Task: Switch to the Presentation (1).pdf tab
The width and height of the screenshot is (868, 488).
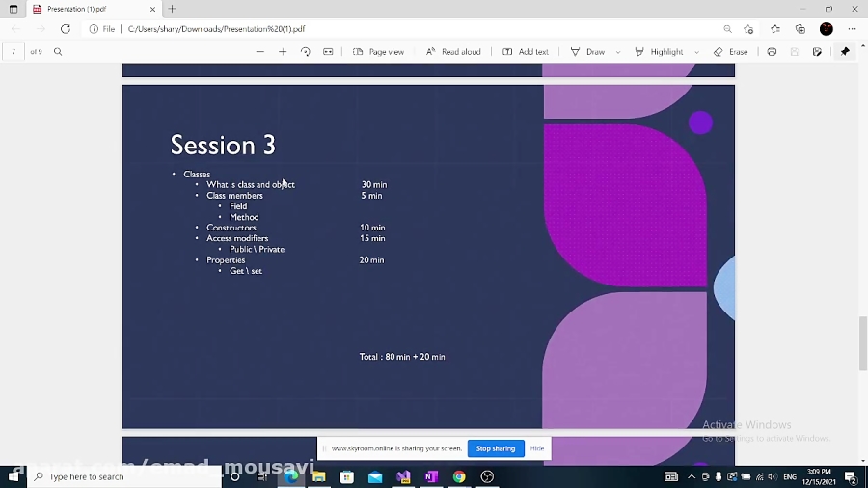Action: click(x=87, y=9)
